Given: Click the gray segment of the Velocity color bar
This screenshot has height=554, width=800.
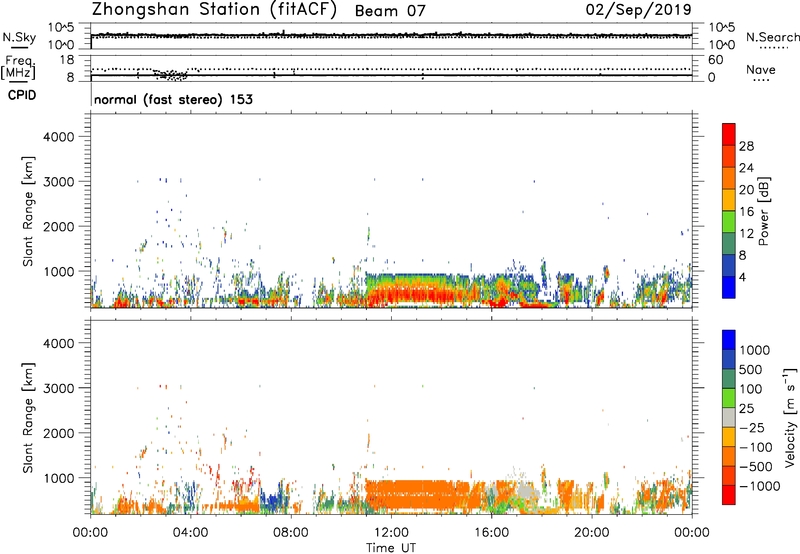Looking at the screenshot, I should click(729, 417).
